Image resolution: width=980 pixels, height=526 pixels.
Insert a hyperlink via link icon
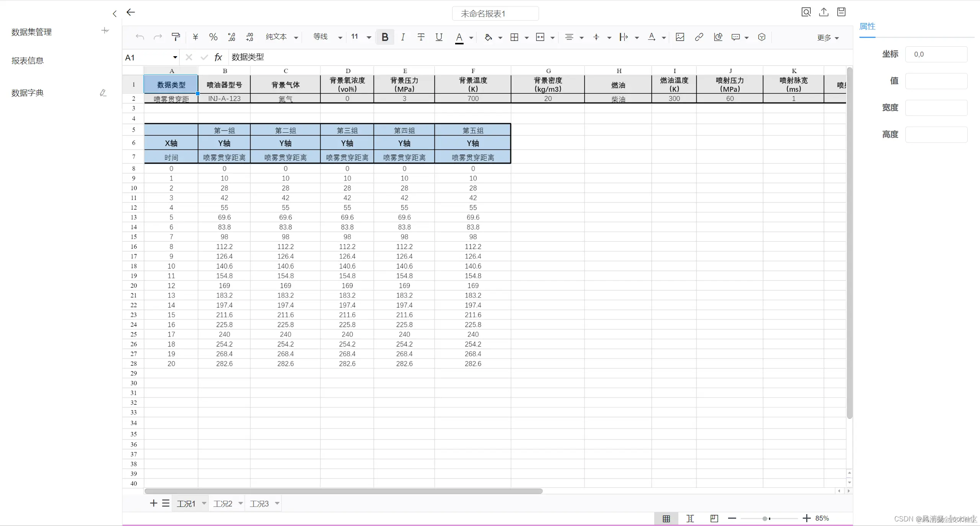(x=699, y=37)
